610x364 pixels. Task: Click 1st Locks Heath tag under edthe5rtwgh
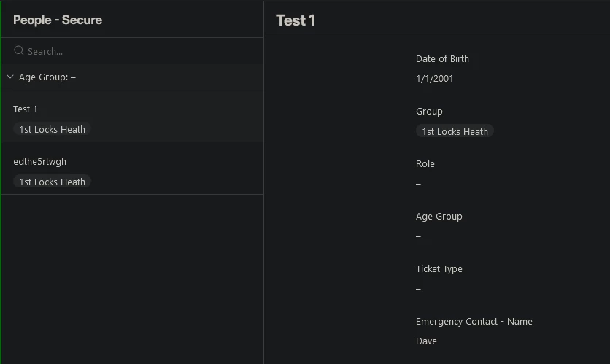52,182
